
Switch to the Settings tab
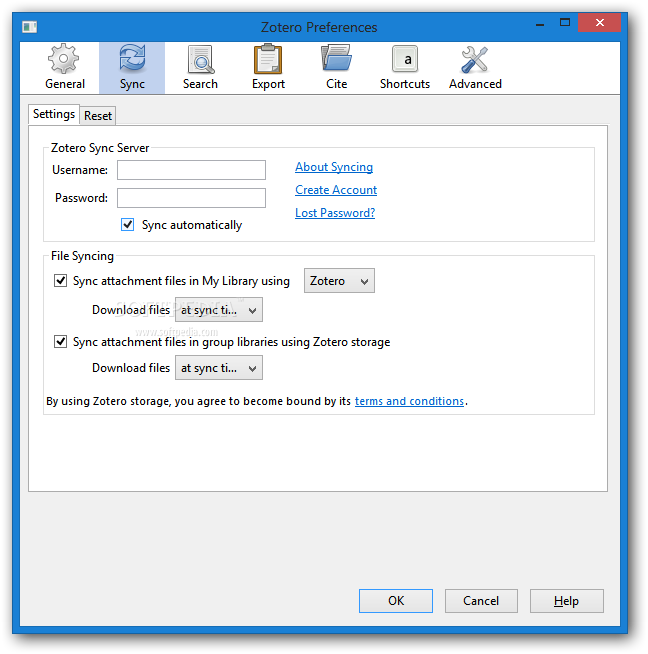54,114
